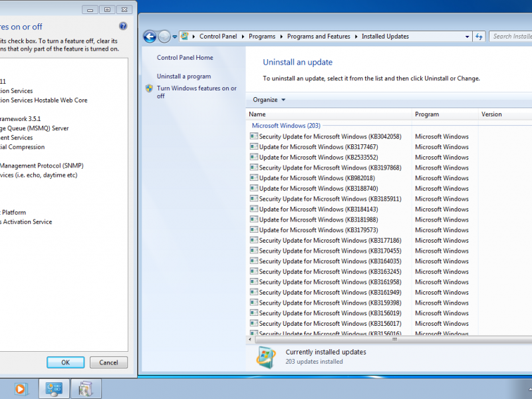Select Management Protocol (SNMP) feature item
Viewport: 532px width, 399px height.
[41, 166]
